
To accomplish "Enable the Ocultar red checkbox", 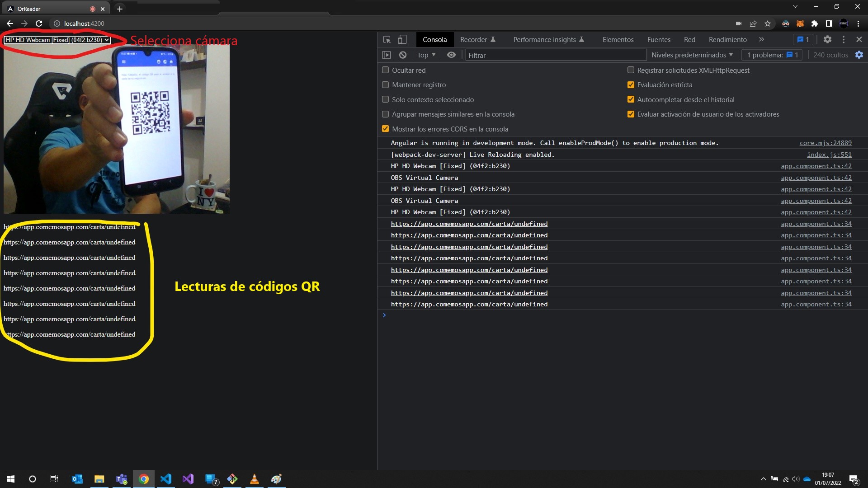I will click(x=386, y=70).
